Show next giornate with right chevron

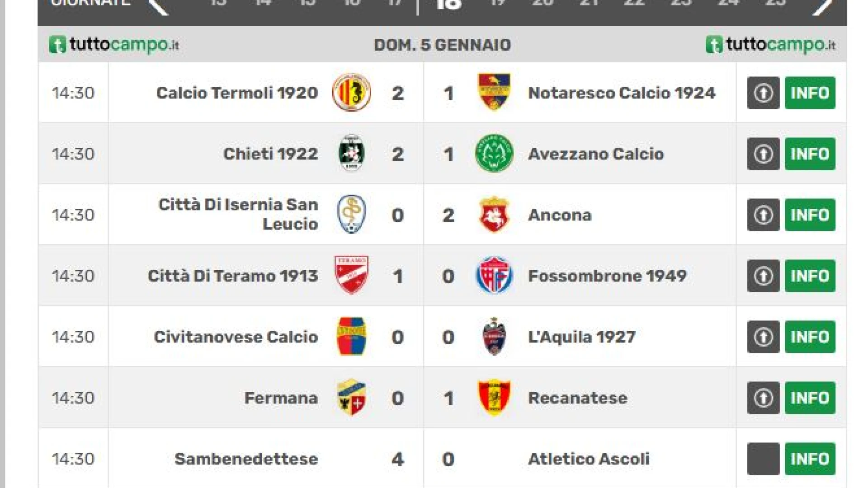click(x=822, y=6)
